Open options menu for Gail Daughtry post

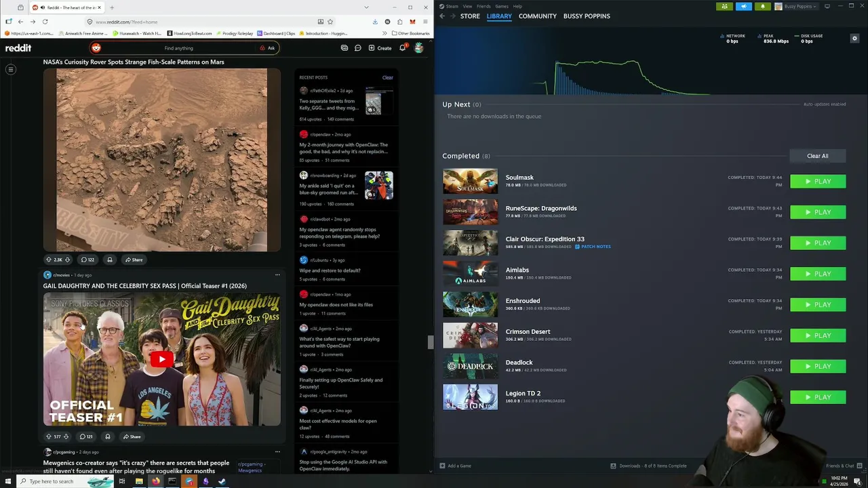point(277,275)
